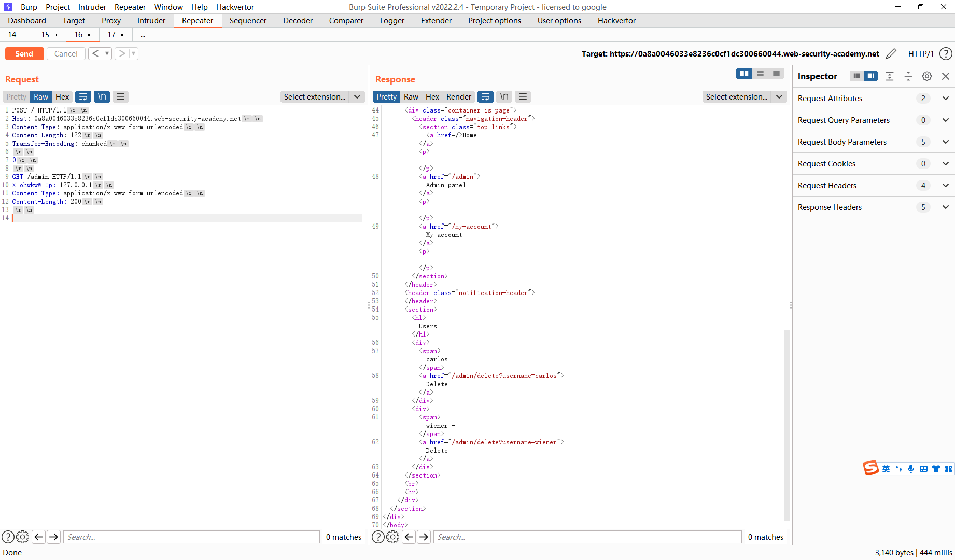Toggle request word wrap icon
955x560 pixels.
(x=83, y=96)
